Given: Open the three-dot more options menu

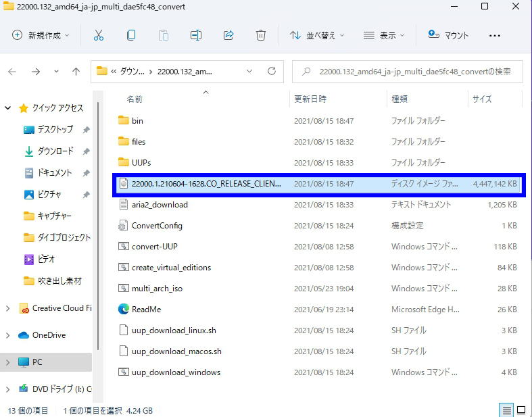Looking at the screenshot, I should pyautogui.click(x=494, y=36).
